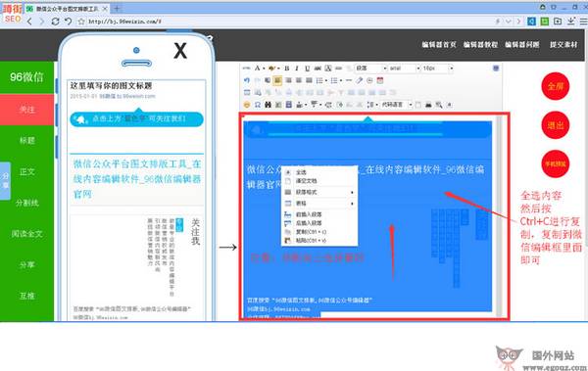The height and width of the screenshot is (371, 588).
Task: Open 编辑器问题 in top navigation
Action: pyautogui.click(x=522, y=45)
